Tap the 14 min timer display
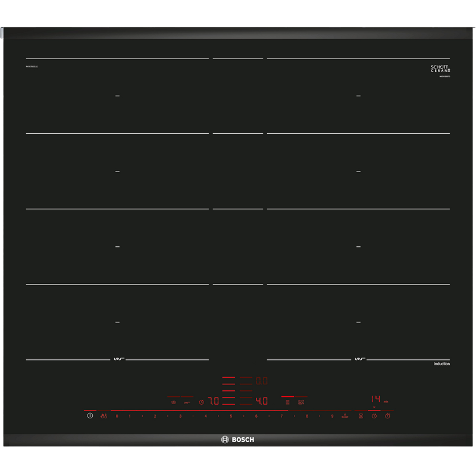 [376, 399]
